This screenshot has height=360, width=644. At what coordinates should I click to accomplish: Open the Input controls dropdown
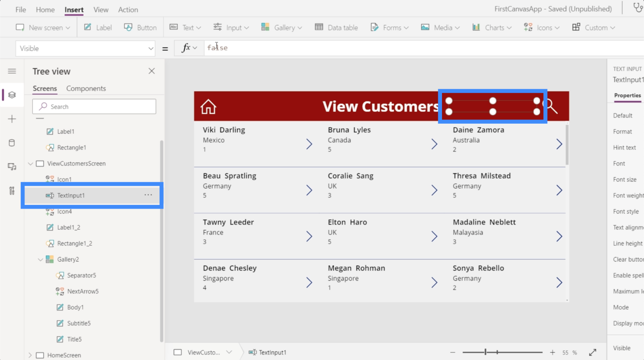(x=231, y=28)
